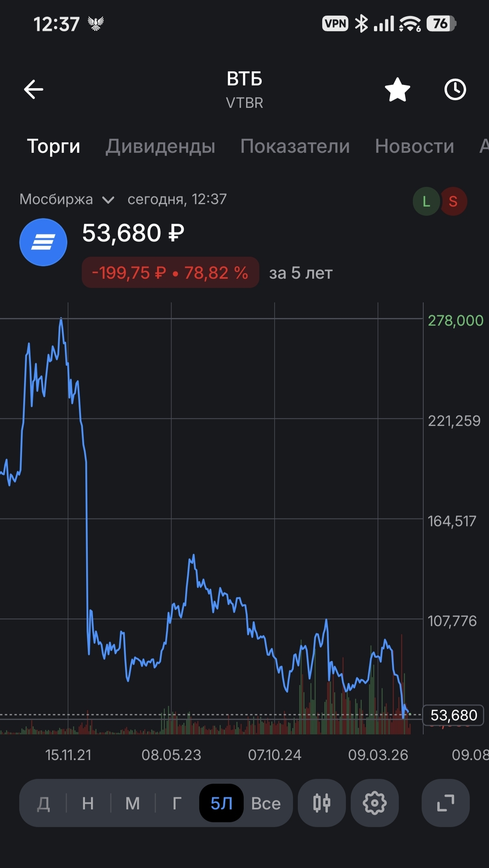The height and width of the screenshot is (868, 489).
Task: Tap the green L long indicator
Action: pos(426,201)
